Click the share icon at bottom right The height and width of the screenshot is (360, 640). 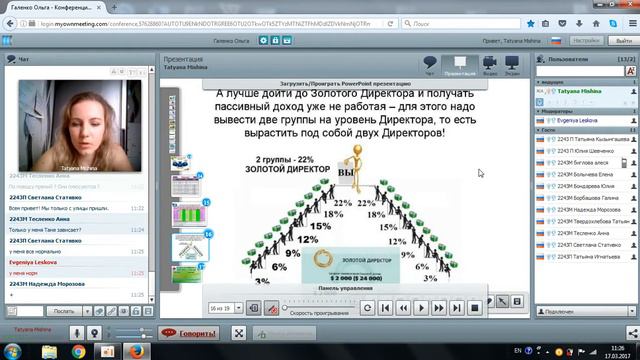(633, 333)
